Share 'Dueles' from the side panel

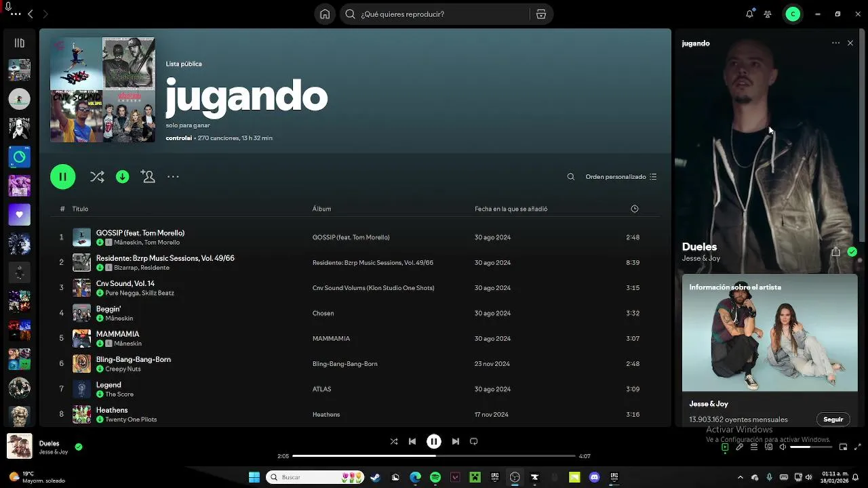tap(835, 251)
